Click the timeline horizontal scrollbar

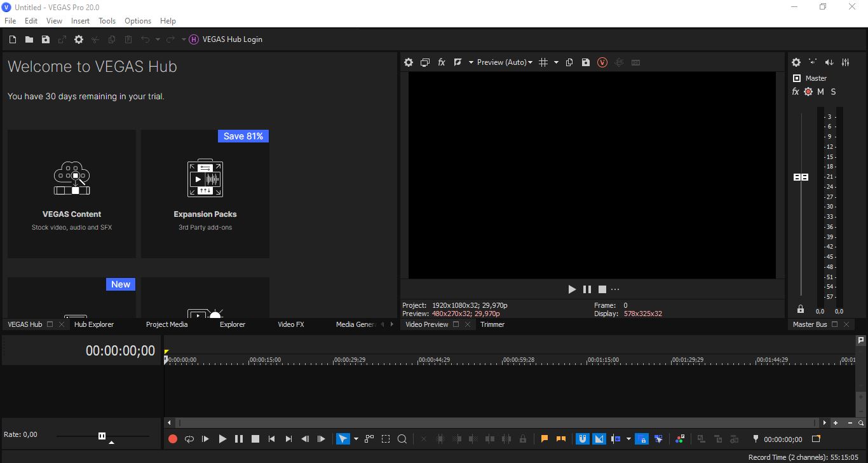tap(496, 423)
